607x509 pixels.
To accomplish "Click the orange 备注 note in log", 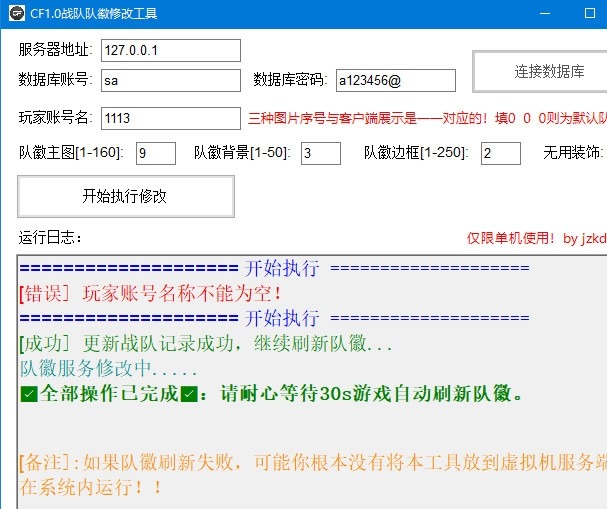I will point(313,474).
